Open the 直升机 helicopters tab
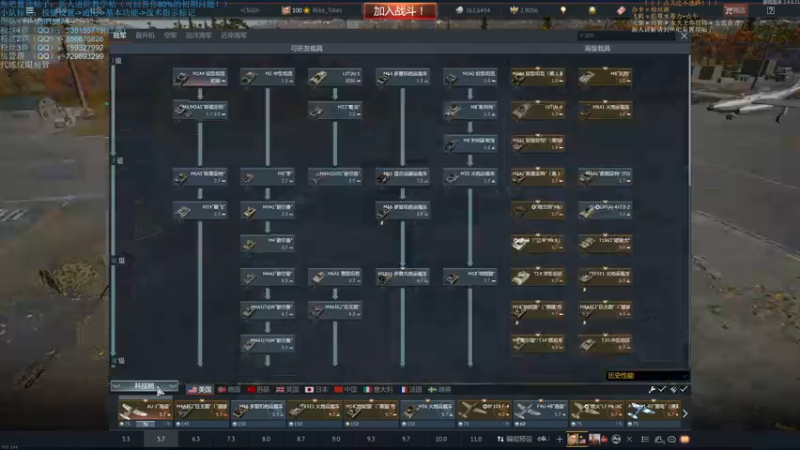 pyautogui.click(x=145, y=35)
